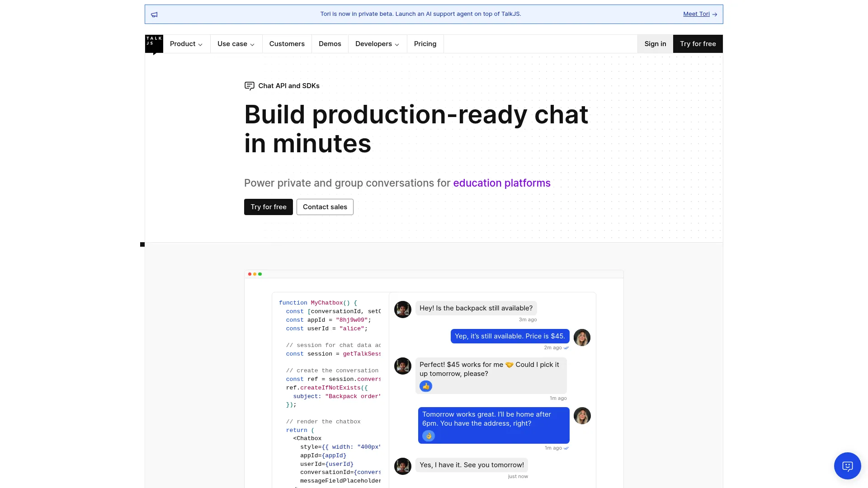Follow the Meet Tori link
The width and height of the screenshot is (868, 488).
[x=700, y=14]
